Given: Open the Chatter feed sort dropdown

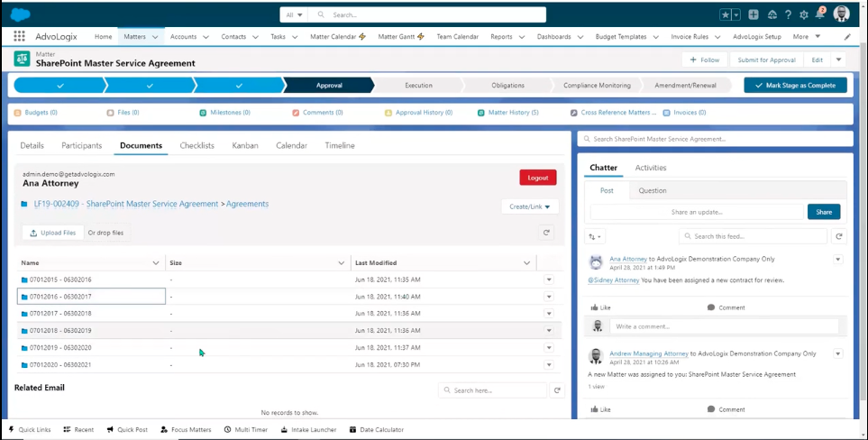Looking at the screenshot, I should pos(595,236).
